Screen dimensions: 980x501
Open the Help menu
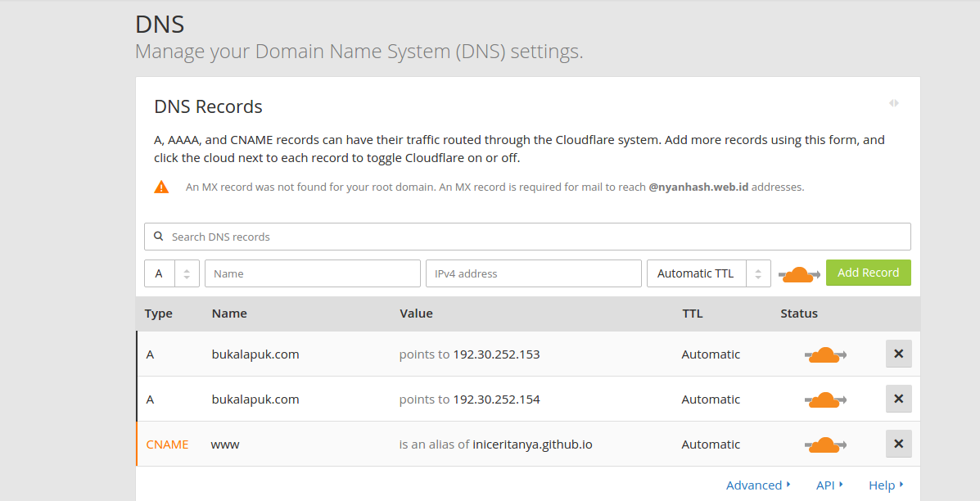click(x=883, y=485)
